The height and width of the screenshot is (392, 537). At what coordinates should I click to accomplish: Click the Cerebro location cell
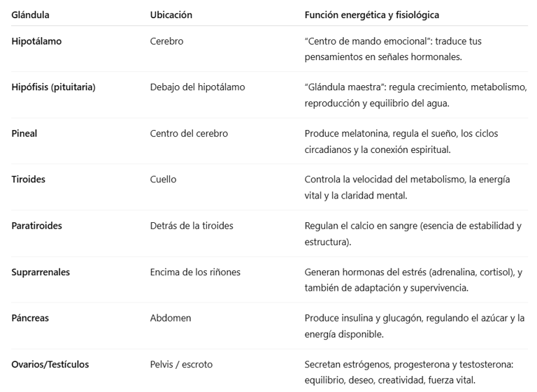[166, 41]
